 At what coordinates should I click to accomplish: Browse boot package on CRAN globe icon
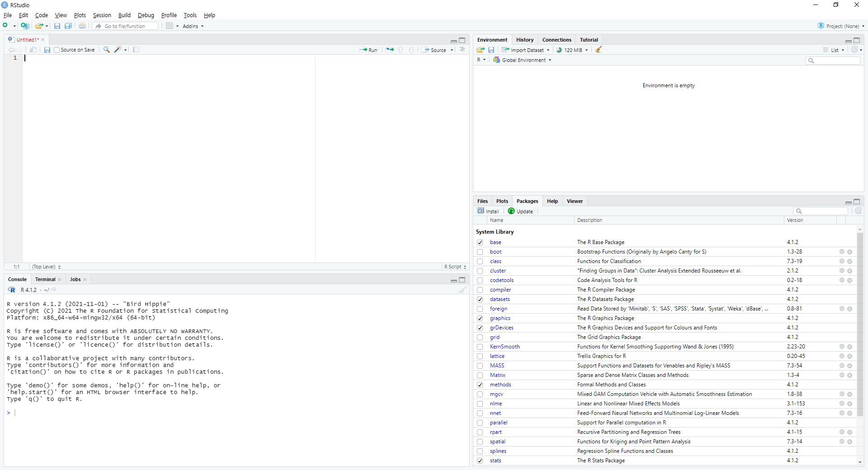[x=842, y=252]
